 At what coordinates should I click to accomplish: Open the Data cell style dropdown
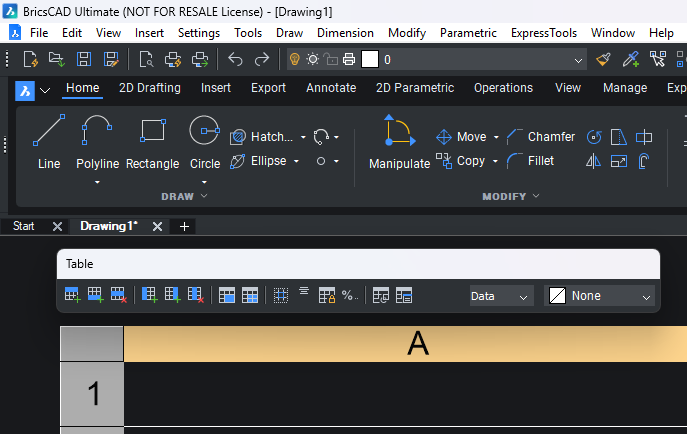coord(502,296)
